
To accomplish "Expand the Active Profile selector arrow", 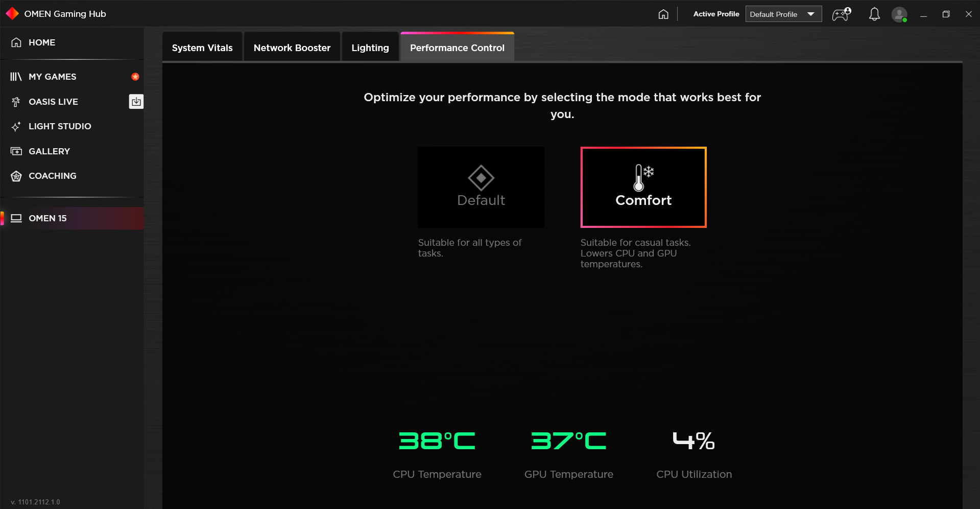I will pyautogui.click(x=811, y=14).
